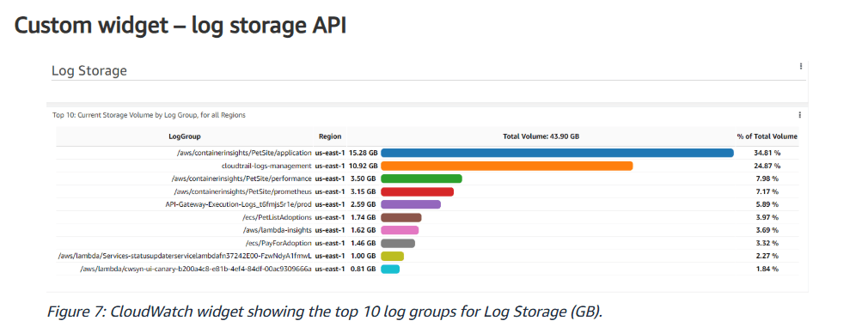Viewport: 868px width, 333px height.
Task: Select the /aws/containerinsights/PetSite/application log group
Action: (243, 153)
